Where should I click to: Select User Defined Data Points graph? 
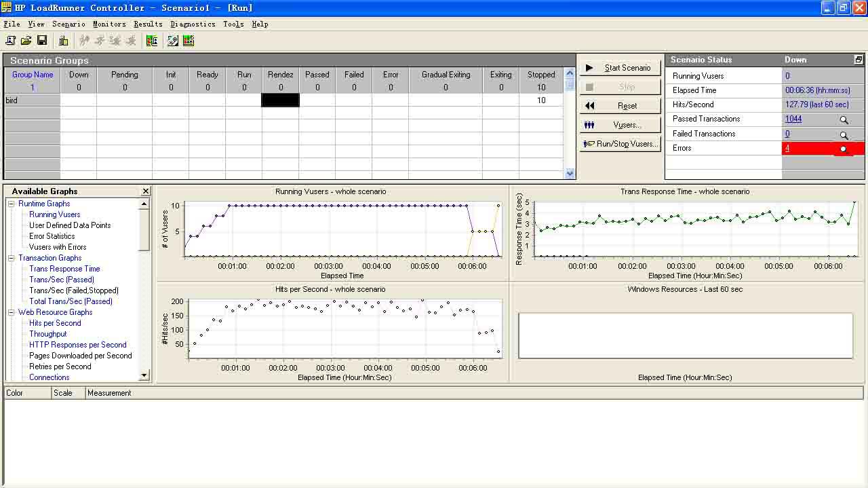(70, 225)
